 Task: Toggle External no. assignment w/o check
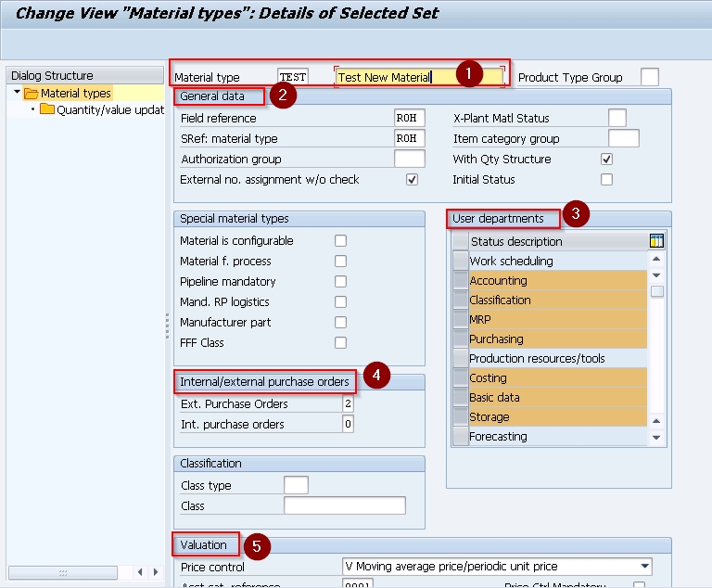click(413, 180)
